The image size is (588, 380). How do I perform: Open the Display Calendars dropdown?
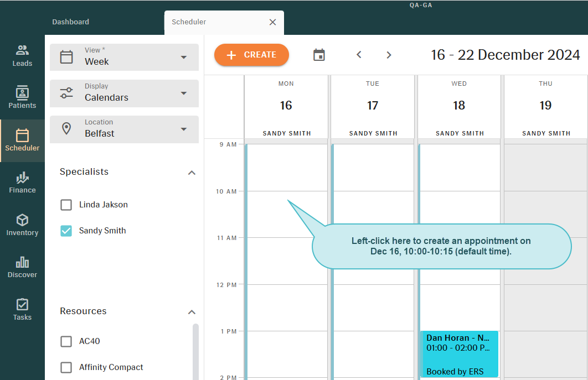(x=124, y=93)
